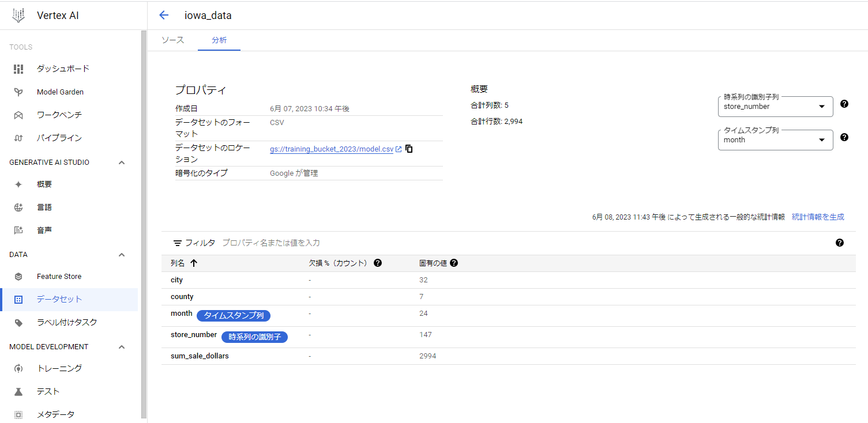Click the 音声 icon in sidebar
The image size is (868, 423).
(18, 231)
